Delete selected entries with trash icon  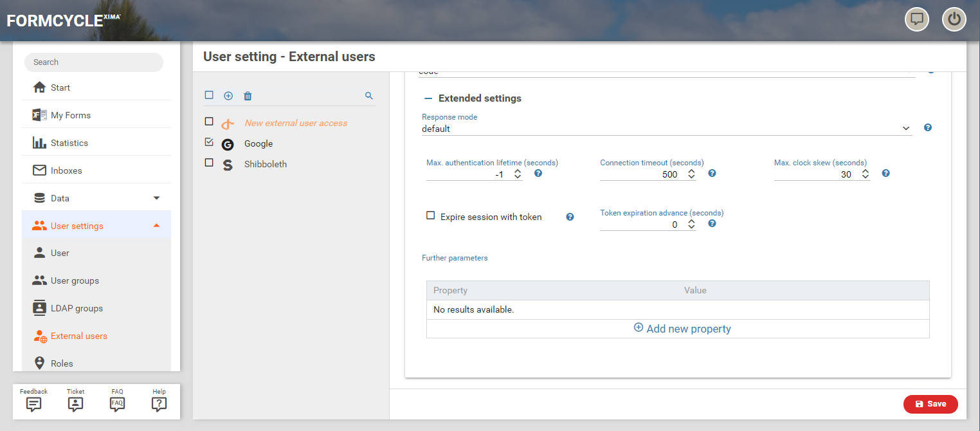tap(248, 96)
